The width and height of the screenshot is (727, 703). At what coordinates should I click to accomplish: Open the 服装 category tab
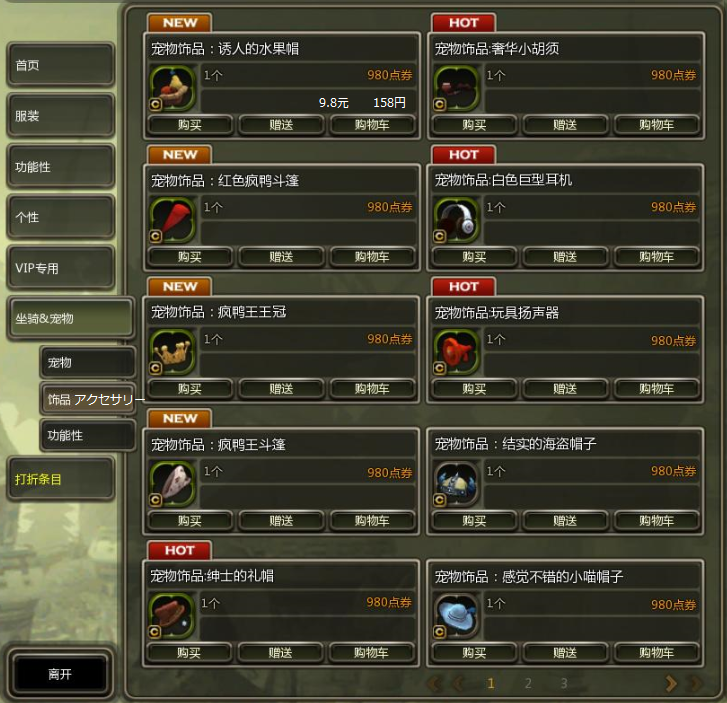tap(60, 115)
